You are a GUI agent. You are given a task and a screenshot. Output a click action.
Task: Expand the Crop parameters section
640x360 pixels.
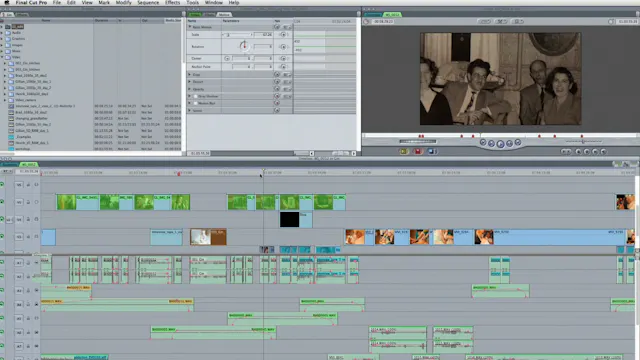coord(189,75)
